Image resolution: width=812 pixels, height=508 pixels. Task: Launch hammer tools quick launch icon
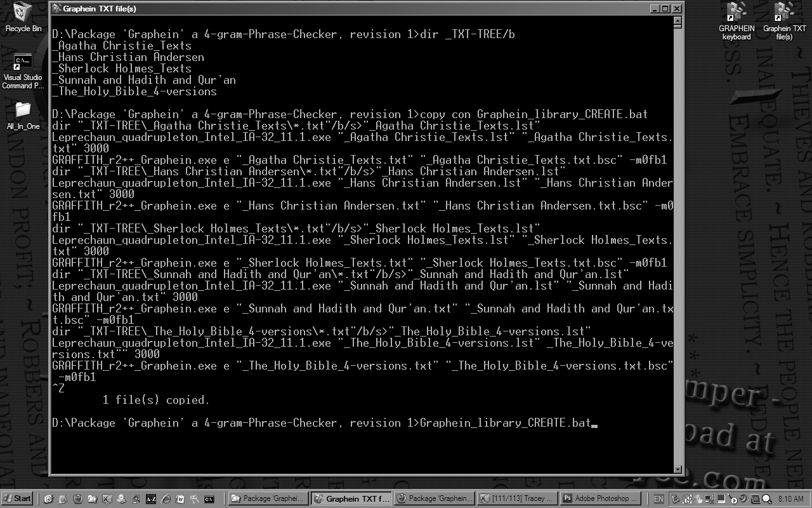coord(194,498)
